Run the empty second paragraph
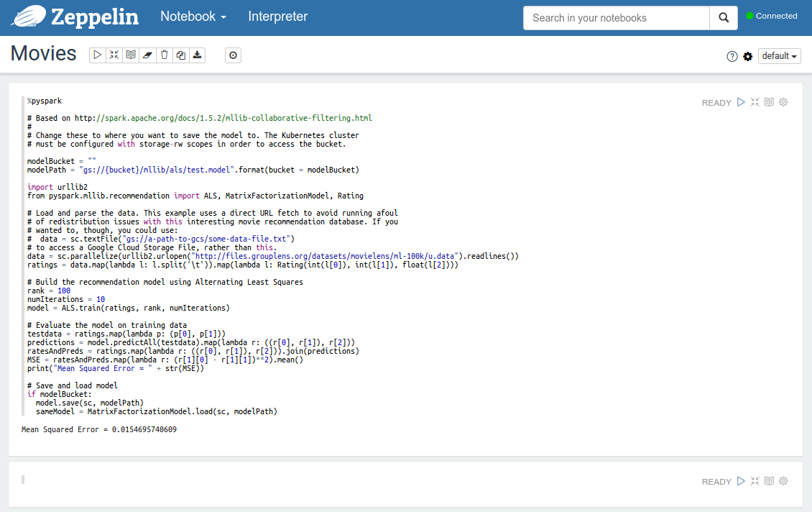Image resolution: width=812 pixels, height=512 pixels. [x=741, y=481]
